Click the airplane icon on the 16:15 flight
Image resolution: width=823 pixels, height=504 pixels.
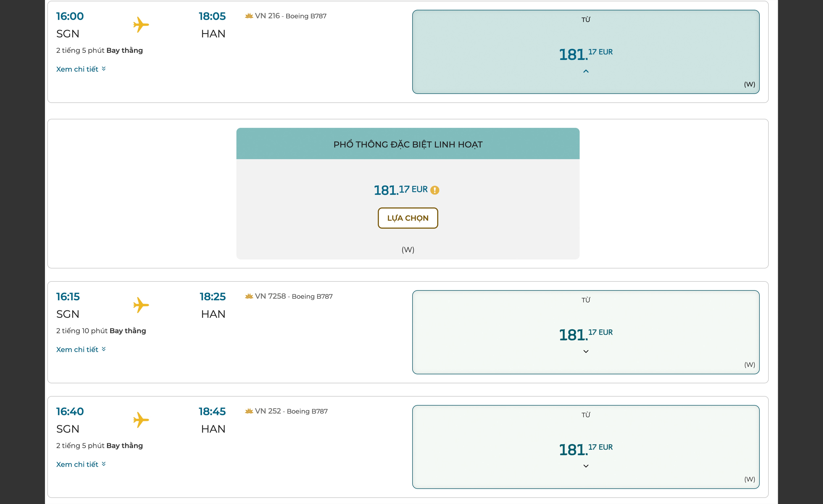click(141, 305)
